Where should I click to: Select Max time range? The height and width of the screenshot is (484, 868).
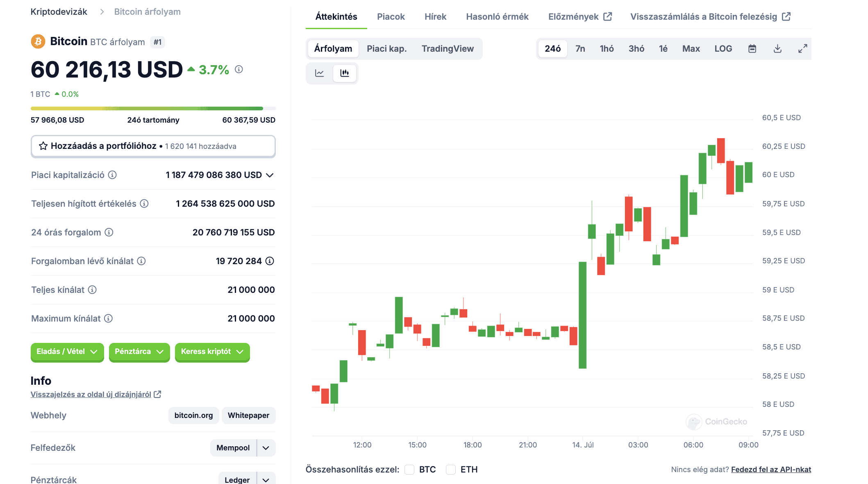tap(691, 49)
